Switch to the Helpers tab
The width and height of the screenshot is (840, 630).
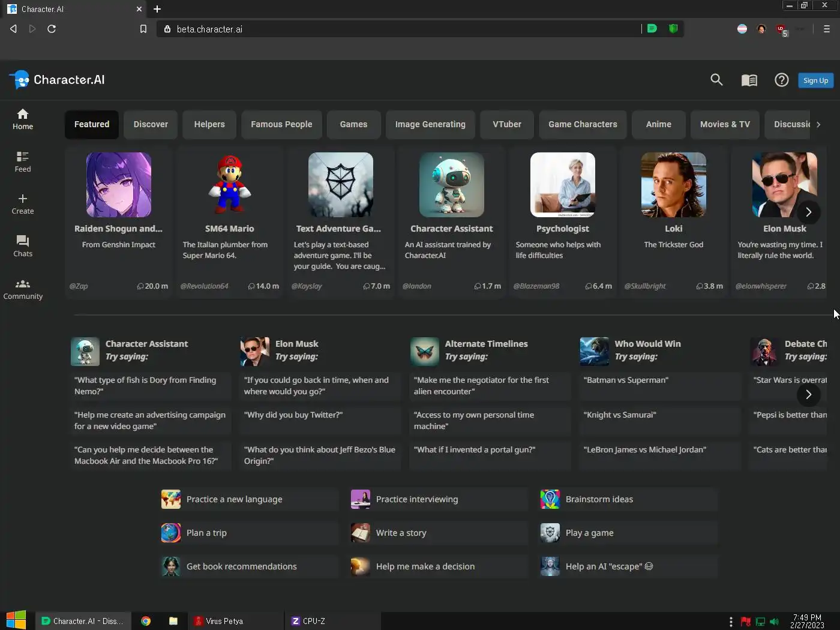click(209, 124)
